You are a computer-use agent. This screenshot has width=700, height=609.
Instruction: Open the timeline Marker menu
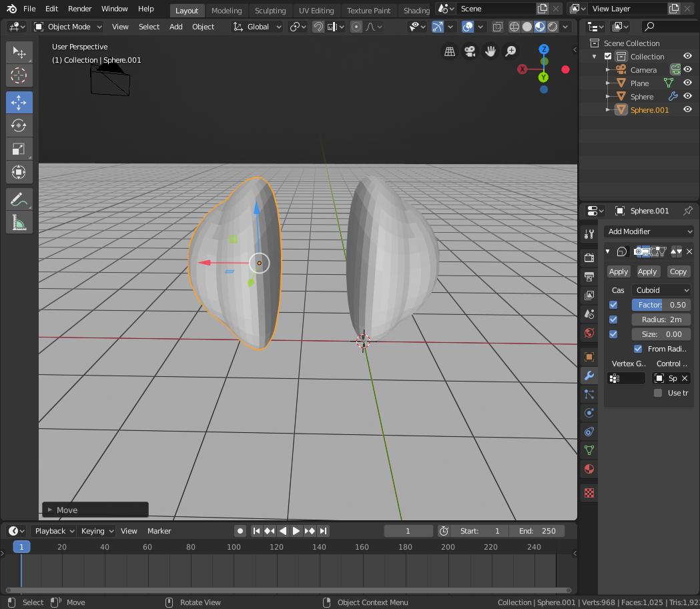tap(159, 531)
